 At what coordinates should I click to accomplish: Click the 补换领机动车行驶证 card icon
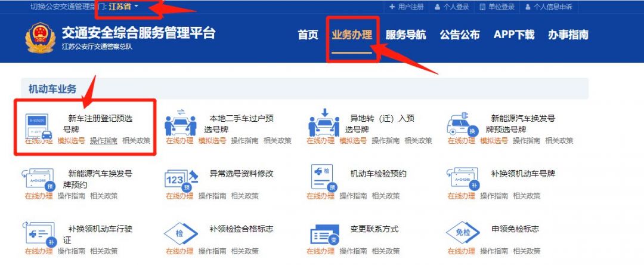coord(39,234)
